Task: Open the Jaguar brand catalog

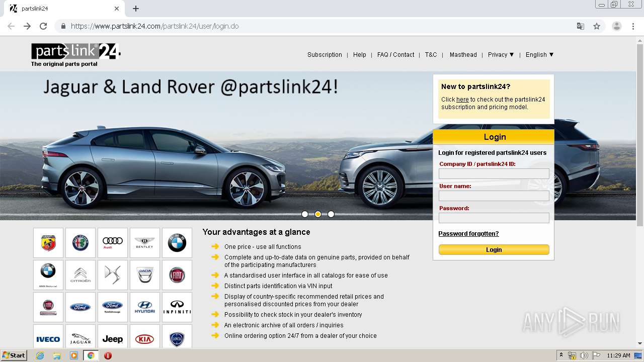Action: 80,336
